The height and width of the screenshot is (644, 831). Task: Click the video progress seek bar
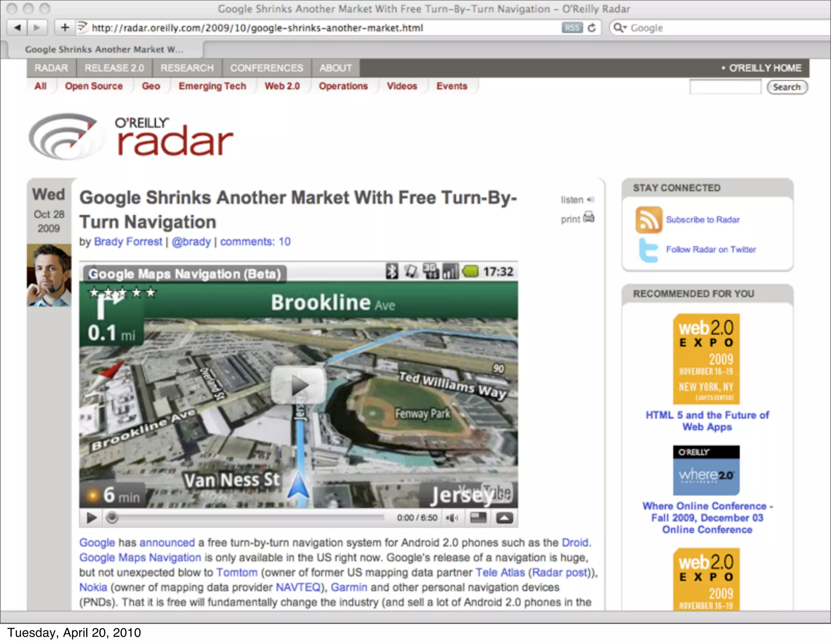coord(248,518)
